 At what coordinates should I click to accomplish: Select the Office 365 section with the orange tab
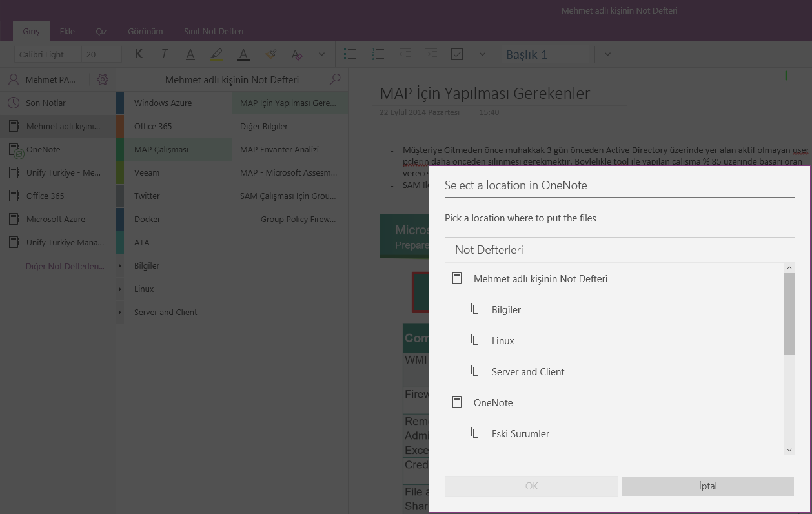pos(174,126)
